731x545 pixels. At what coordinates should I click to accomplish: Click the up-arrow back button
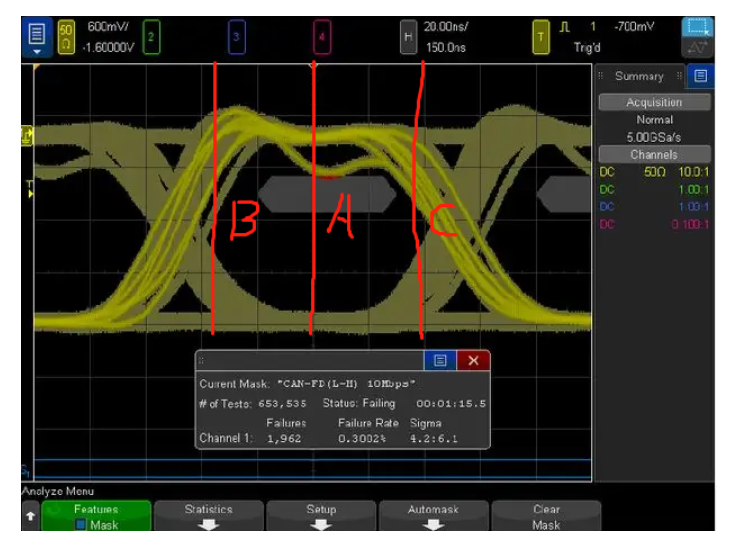click(31, 516)
